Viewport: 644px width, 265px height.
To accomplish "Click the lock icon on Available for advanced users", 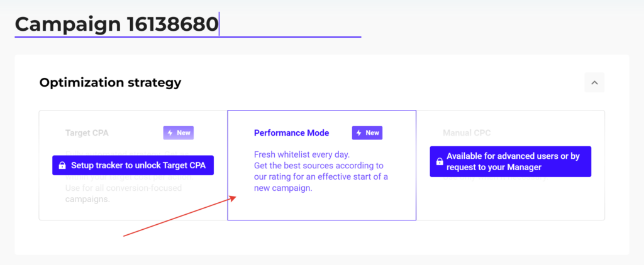I will [x=440, y=161].
